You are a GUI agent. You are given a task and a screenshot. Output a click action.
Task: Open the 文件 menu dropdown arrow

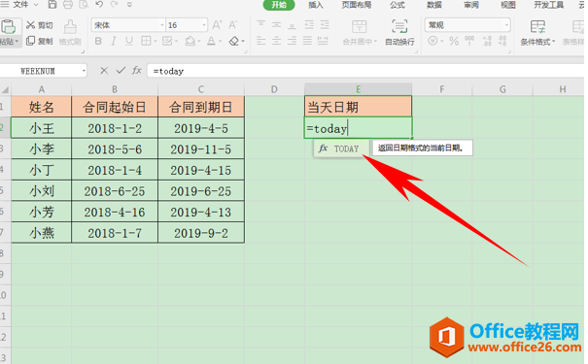[36, 5]
